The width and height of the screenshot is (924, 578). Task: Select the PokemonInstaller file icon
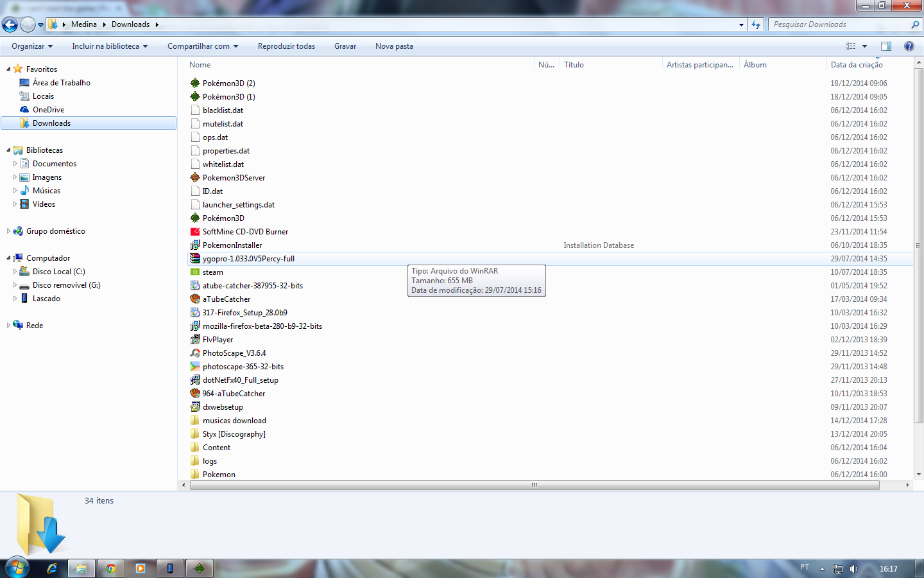click(195, 245)
